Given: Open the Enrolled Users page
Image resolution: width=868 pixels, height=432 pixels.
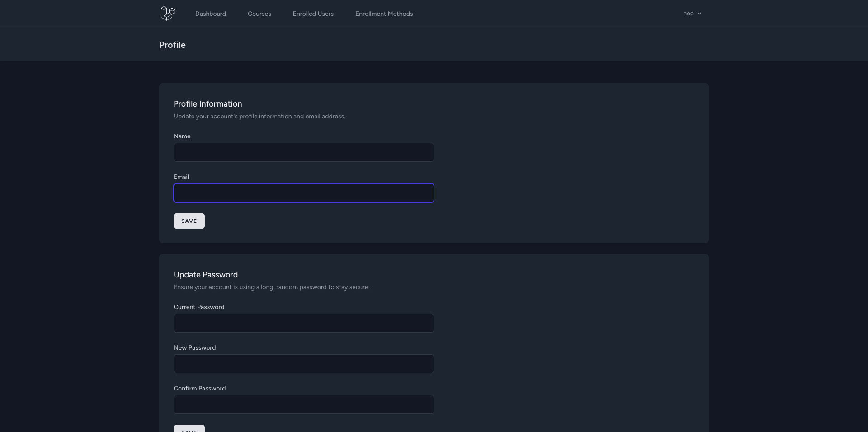Looking at the screenshot, I should coord(313,14).
